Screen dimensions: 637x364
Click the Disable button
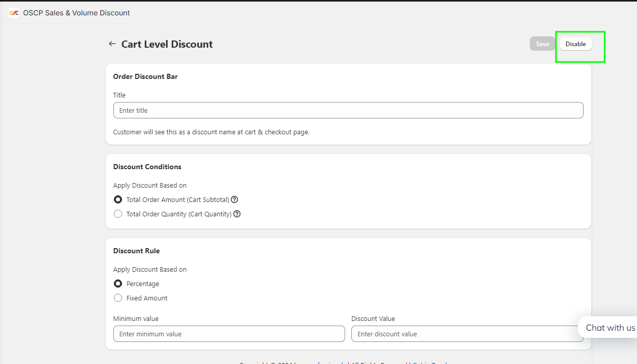[575, 44]
